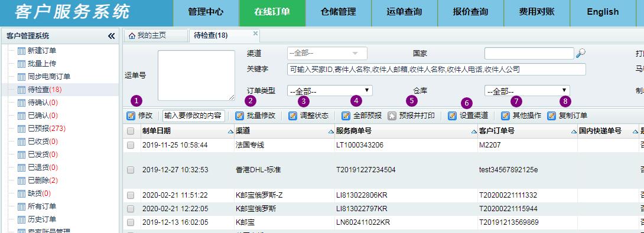The height and width of the screenshot is (233, 644).
Task: Open the 运单查询 menu
Action: tap(405, 12)
